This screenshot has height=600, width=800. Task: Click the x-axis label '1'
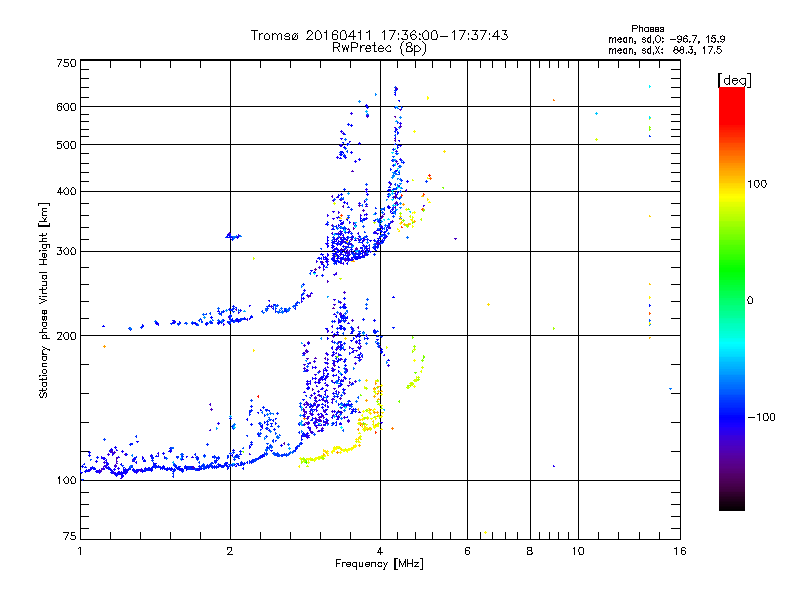[x=80, y=551]
